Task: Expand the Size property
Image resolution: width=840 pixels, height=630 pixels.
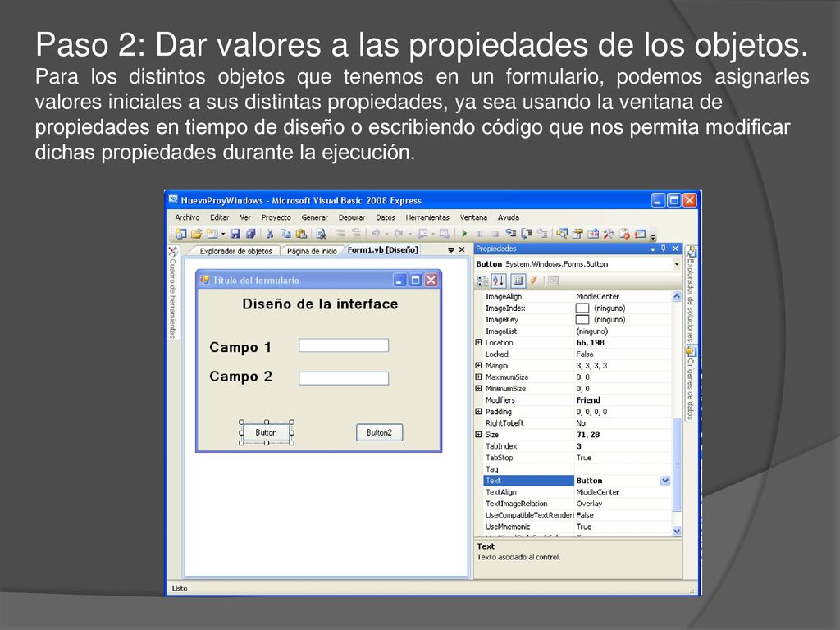Action: [x=478, y=435]
